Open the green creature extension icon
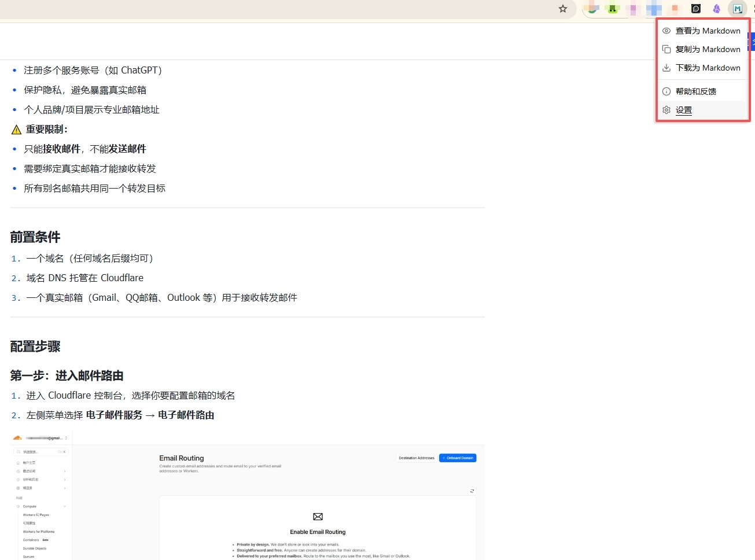The image size is (755, 560). point(612,9)
